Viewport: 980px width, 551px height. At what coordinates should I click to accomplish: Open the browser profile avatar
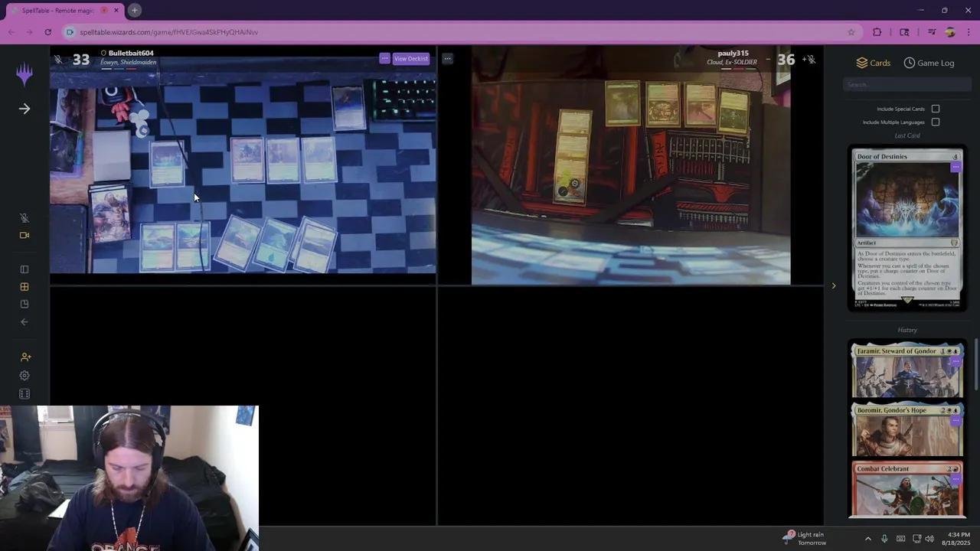(950, 32)
